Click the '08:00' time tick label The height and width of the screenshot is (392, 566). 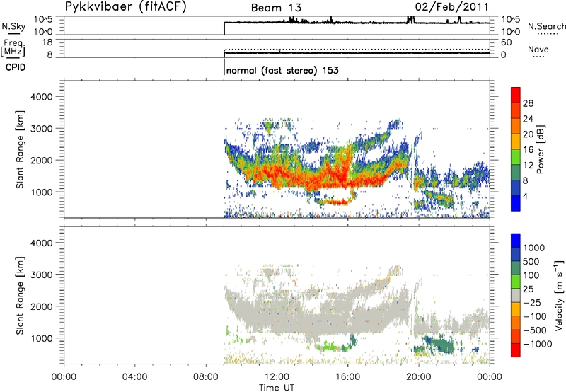pos(206,377)
